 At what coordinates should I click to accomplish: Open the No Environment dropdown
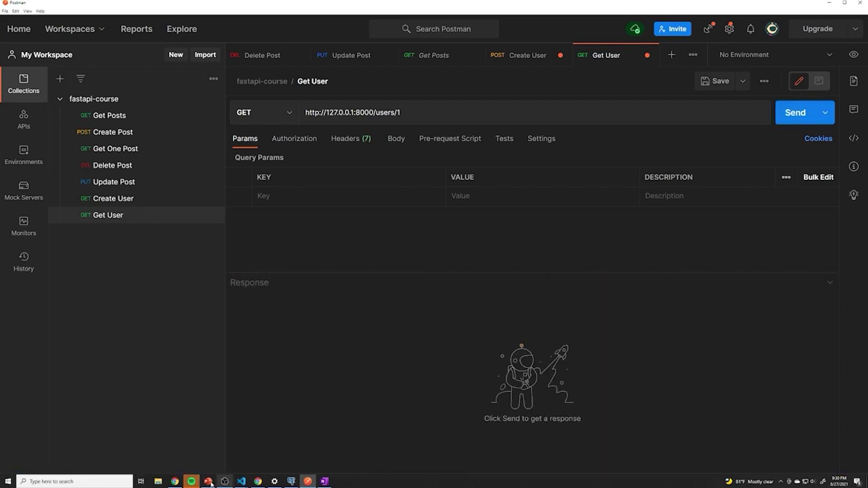pos(775,55)
